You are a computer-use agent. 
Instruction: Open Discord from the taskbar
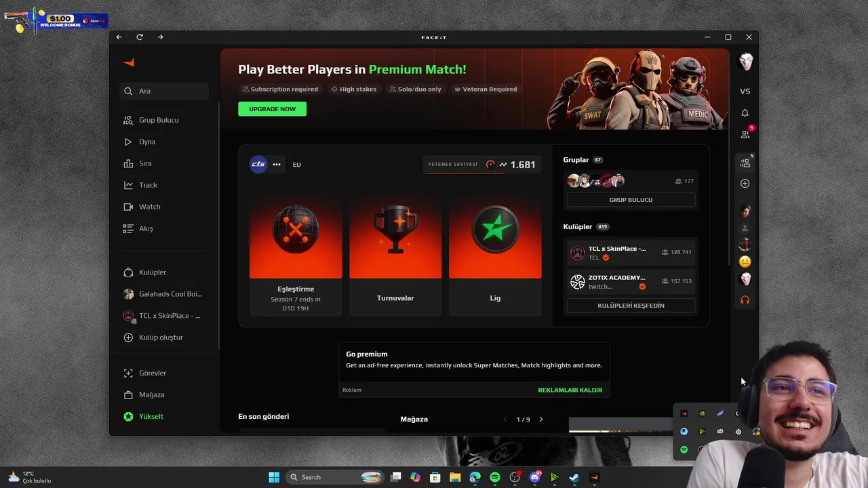535,477
